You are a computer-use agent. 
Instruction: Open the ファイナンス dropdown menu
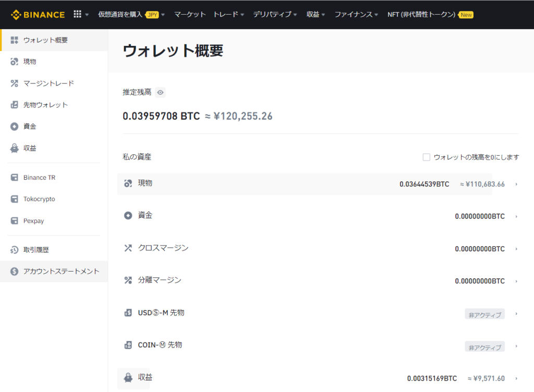(356, 15)
